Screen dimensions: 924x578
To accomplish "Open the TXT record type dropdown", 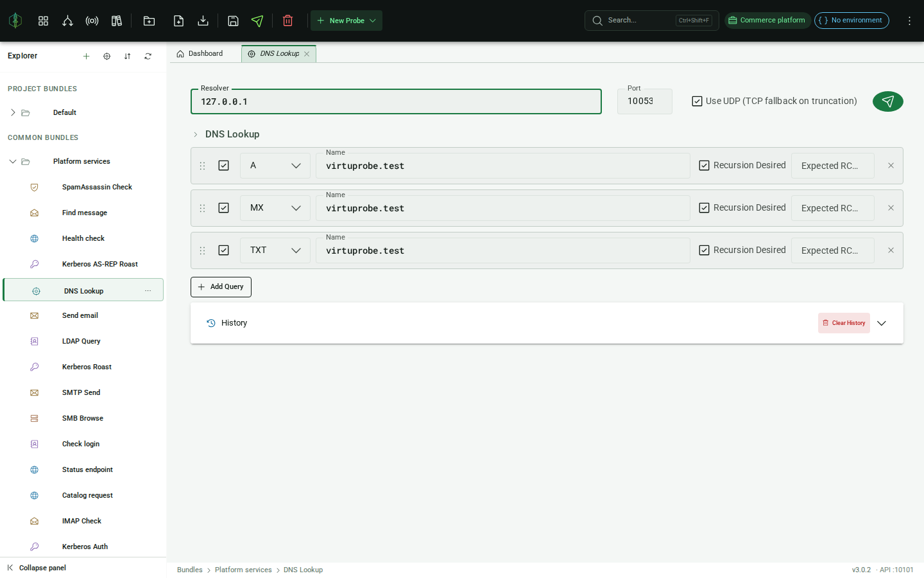I will pos(275,250).
